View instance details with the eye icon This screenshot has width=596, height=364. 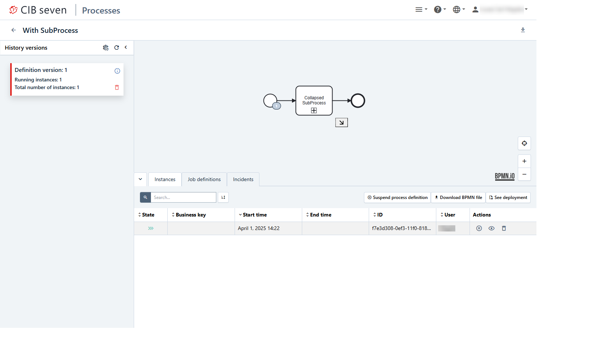click(491, 229)
